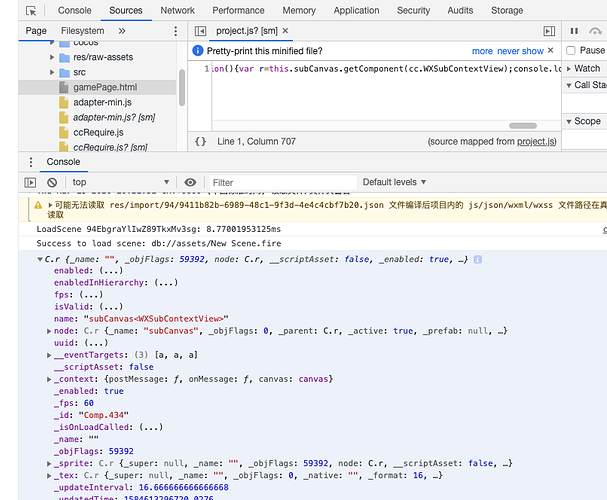
Task: Create a live expression with eye icon
Action: (x=190, y=182)
